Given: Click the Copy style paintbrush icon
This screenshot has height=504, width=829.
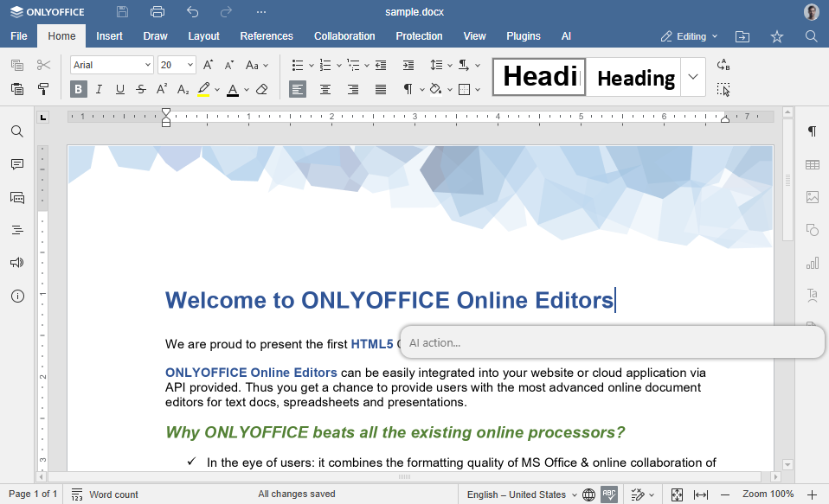Looking at the screenshot, I should (43, 89).
